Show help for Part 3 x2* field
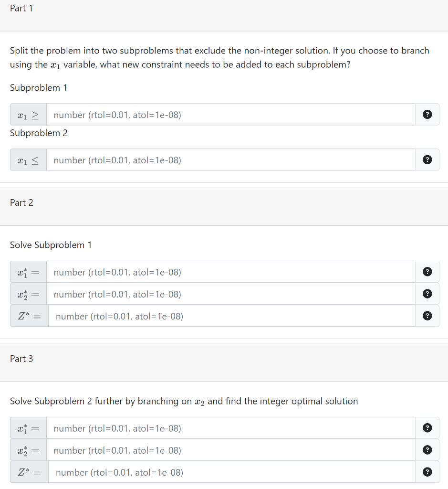Image resolution: width=448 pixels, height=489 pixels. point(427,450)
